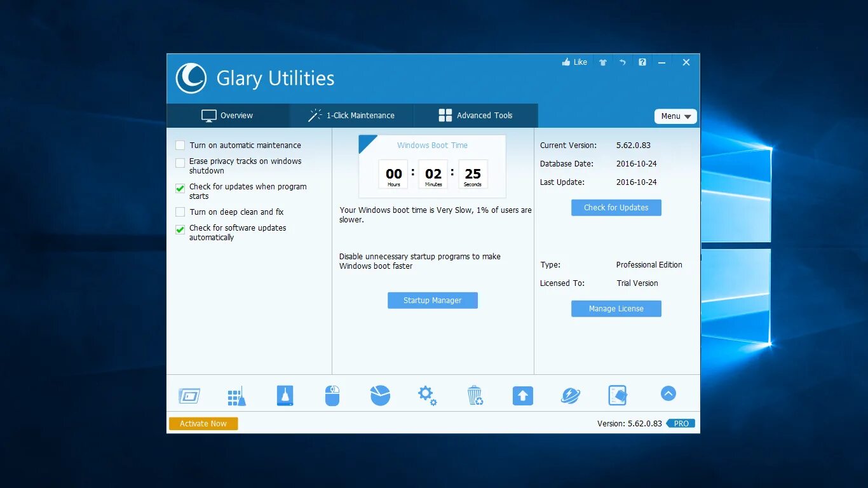The image size is (868, 488).
Task: Switch to the 1-Click Maintenance tab
Action: (351, 116)
